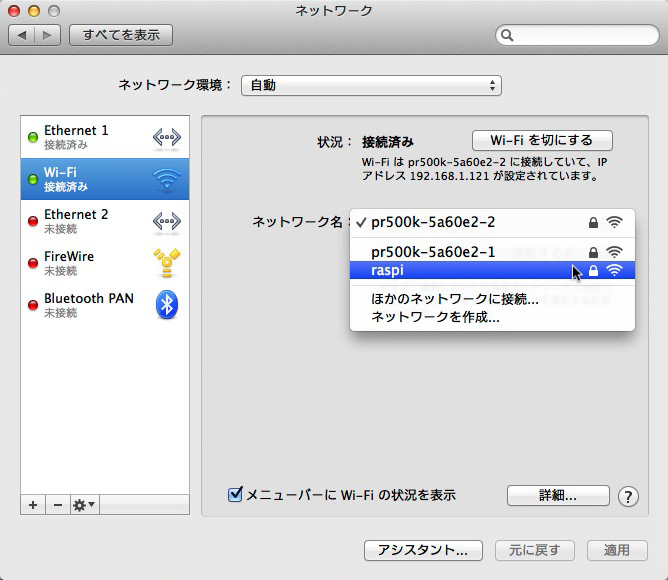668x580 pixels.
Task: Click the search field in toolbar
Action: click(575, 36)
